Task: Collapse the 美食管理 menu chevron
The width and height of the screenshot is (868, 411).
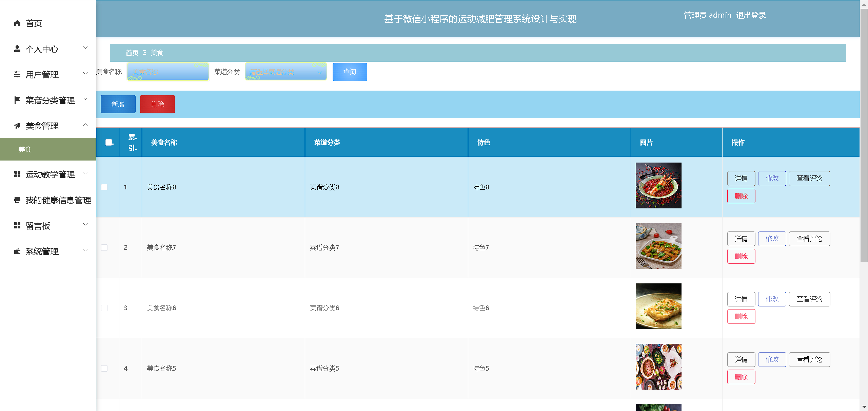Action: click(86, 125)
